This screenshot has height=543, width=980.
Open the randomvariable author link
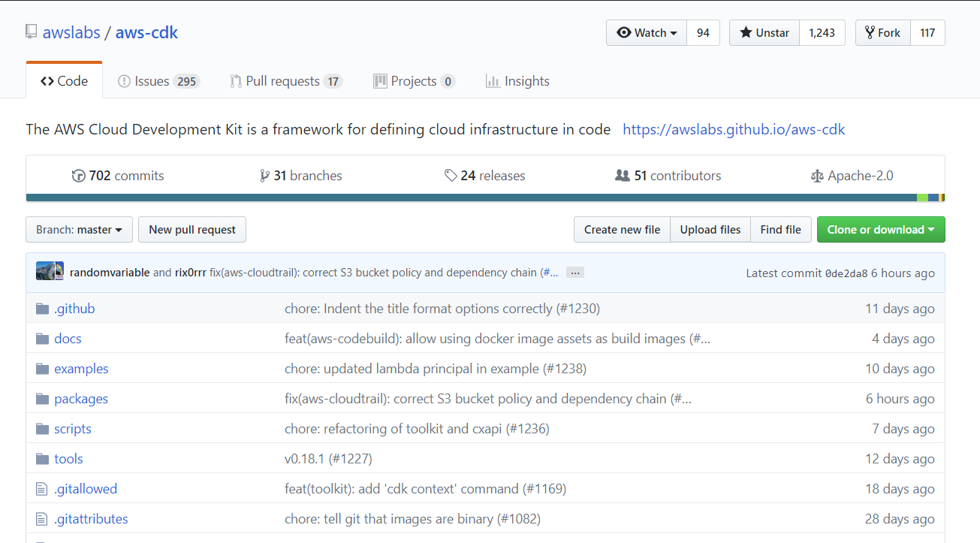pyautogui.click(x=110, y=273)
